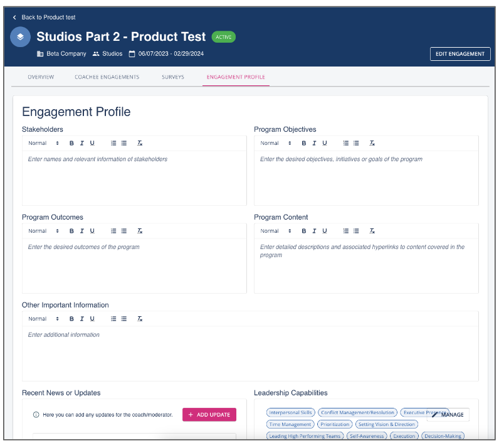The image size is (504, 448).
Task: Clear formatting in Program Objectives editor
Action: coord(372,143)
